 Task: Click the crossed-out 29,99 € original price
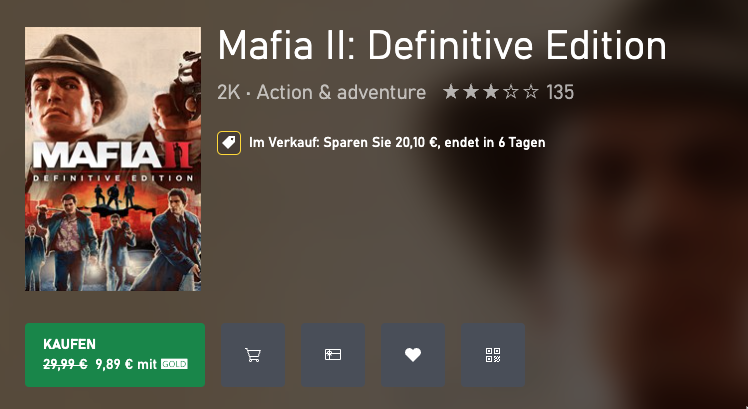click(x=65, y=364)
